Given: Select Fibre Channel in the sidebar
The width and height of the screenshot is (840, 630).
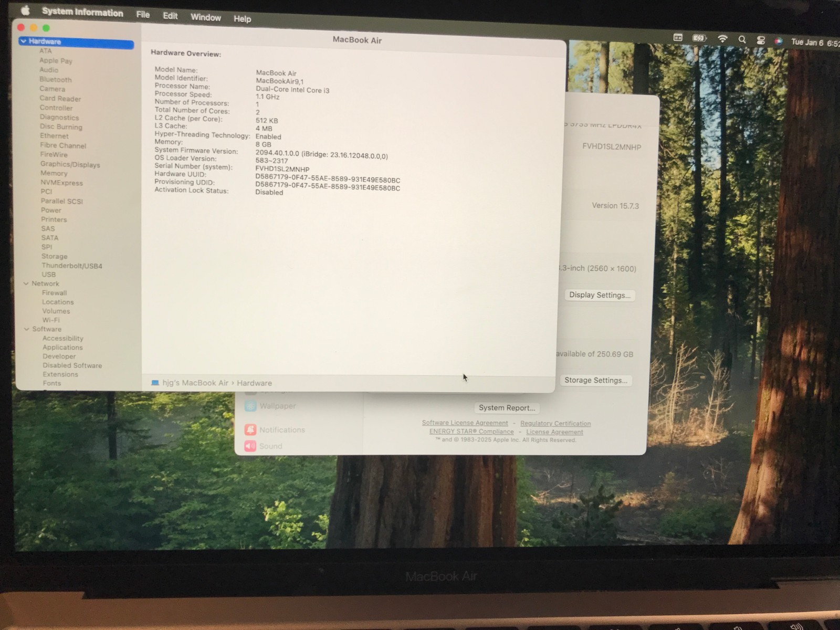Looking at the screenshot, I should point(63,145).
